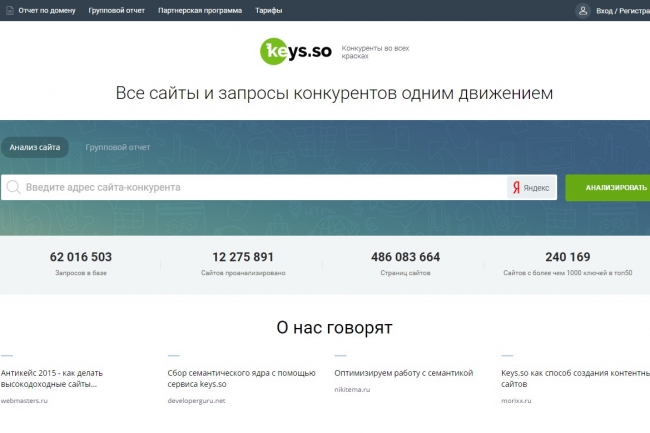
Task: Open article Сбор семантического ядра с помощью сервиса
Action: 242,378
